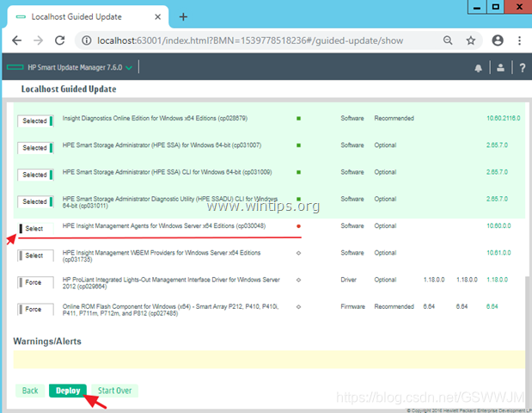532x413 pixels.
Task: Click the Start Over button
Action: [x=114, y=391]
